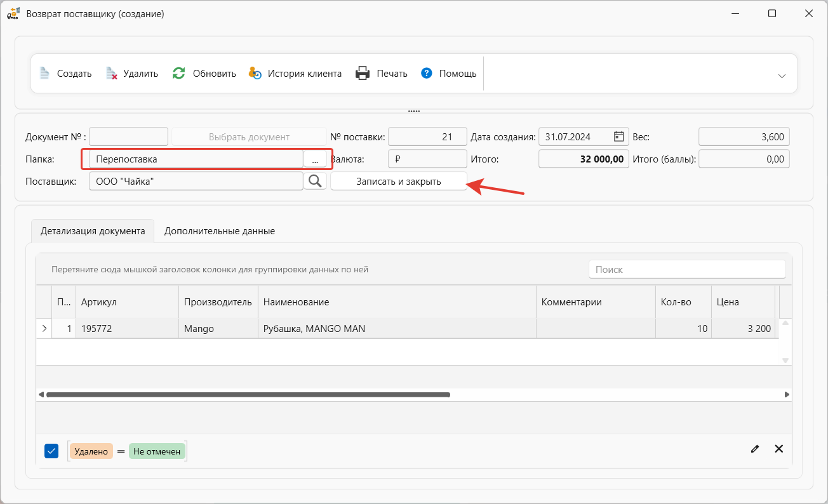
Task: Click the Поставщик field ООО "Чайка"
Action: coord(196,181)
